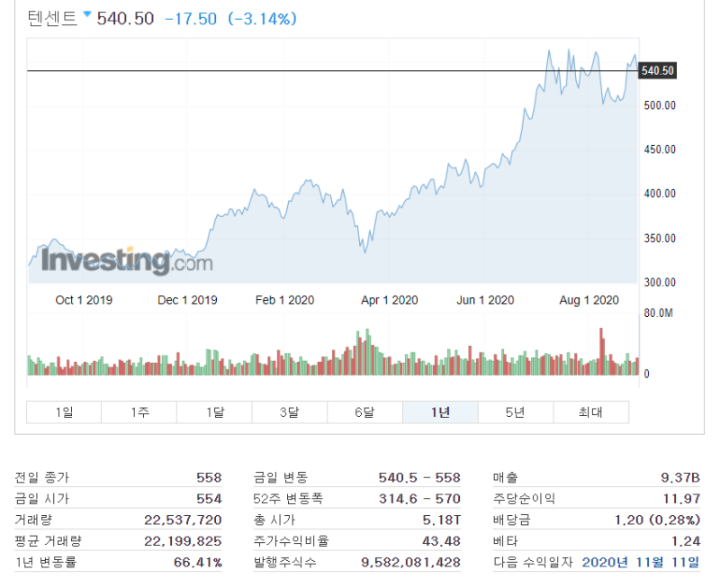Click the Feb 1 2020 date axis label

pyautogui.click(x=284, y=300)
